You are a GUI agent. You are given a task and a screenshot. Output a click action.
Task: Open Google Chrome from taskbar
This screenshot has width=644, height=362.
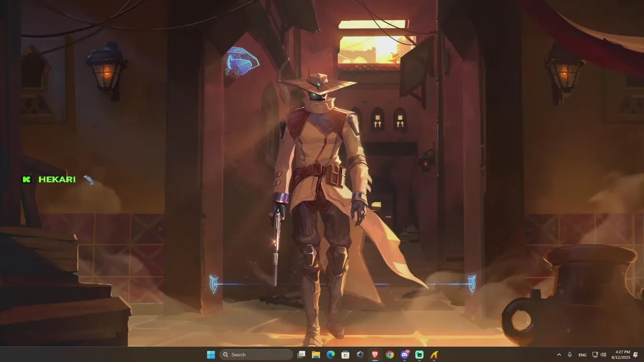389,354
